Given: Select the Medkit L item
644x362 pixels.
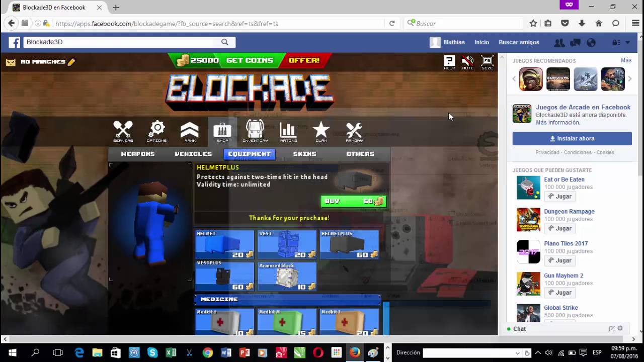Looking at the screenshot, I should 349,322.
